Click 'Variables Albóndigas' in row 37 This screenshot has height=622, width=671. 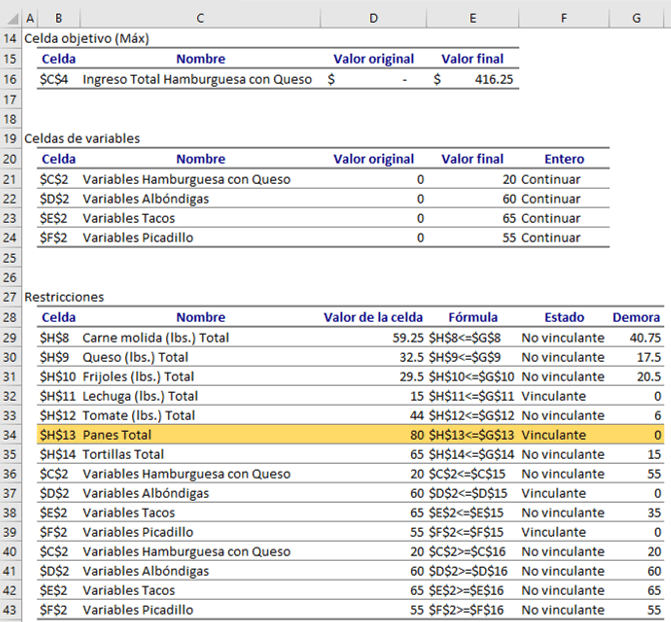click(145, 493)
